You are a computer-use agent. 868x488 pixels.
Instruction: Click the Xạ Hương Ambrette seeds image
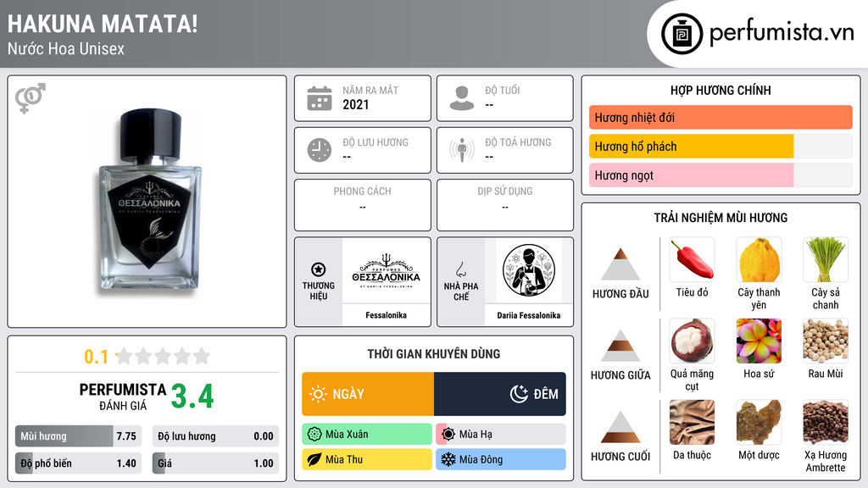(x=826, y=423)
